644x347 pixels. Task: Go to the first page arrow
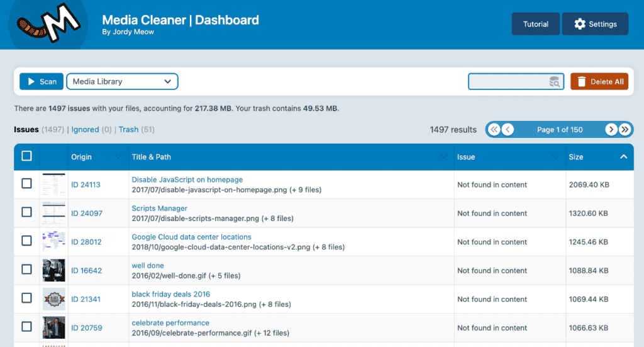click(x=494, y=130)
